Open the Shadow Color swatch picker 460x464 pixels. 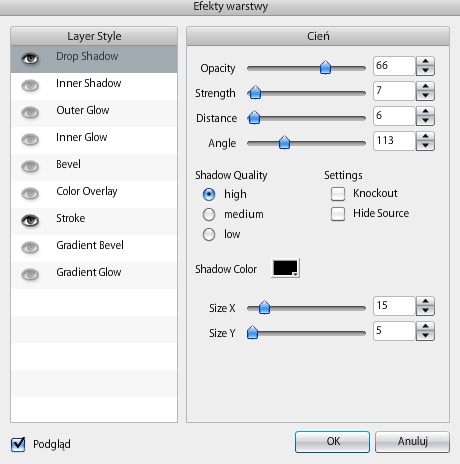pyautogui.click(x=285, y=268)
